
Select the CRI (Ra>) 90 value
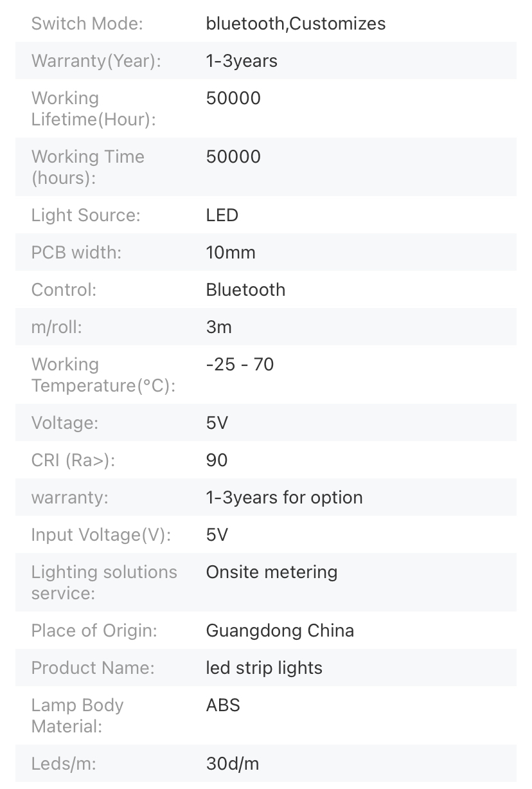click(217, 460)
